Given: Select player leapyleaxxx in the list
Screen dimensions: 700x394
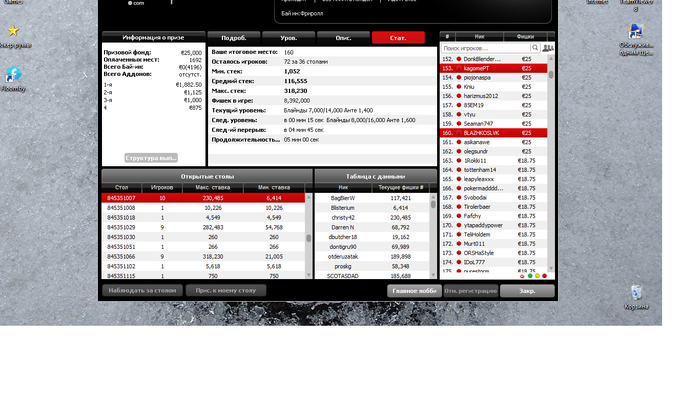Looking at the screenshot, I should coord(494,179).
